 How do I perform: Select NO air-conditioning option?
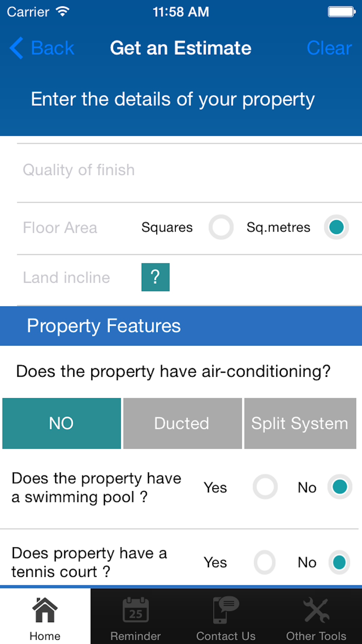point(62,423)
